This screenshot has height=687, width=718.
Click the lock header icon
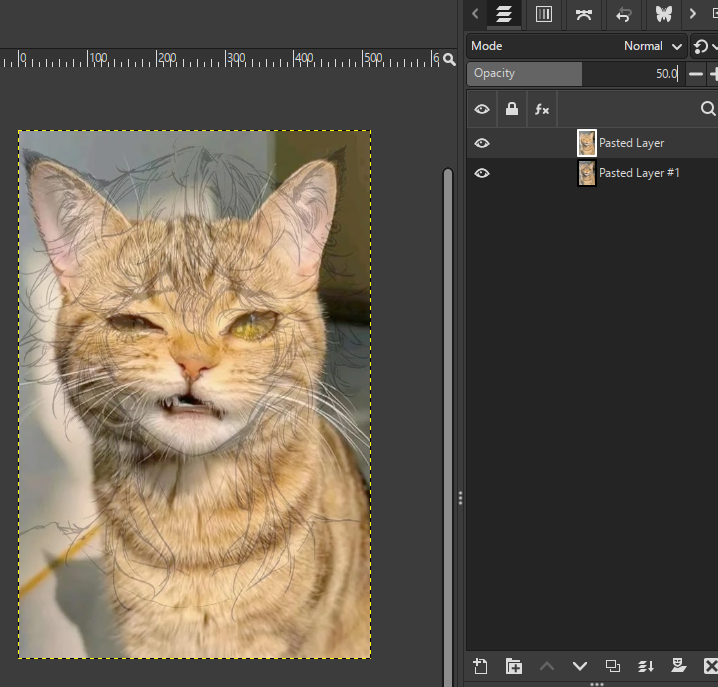(512, 109)
